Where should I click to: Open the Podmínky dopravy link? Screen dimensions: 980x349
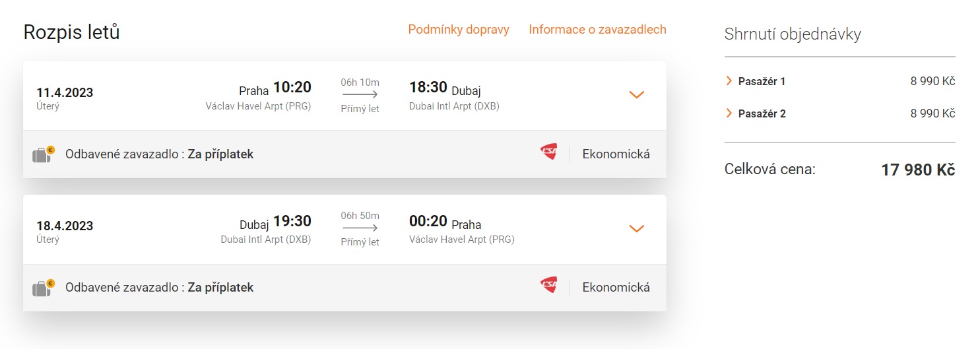(x=459, y=30)
